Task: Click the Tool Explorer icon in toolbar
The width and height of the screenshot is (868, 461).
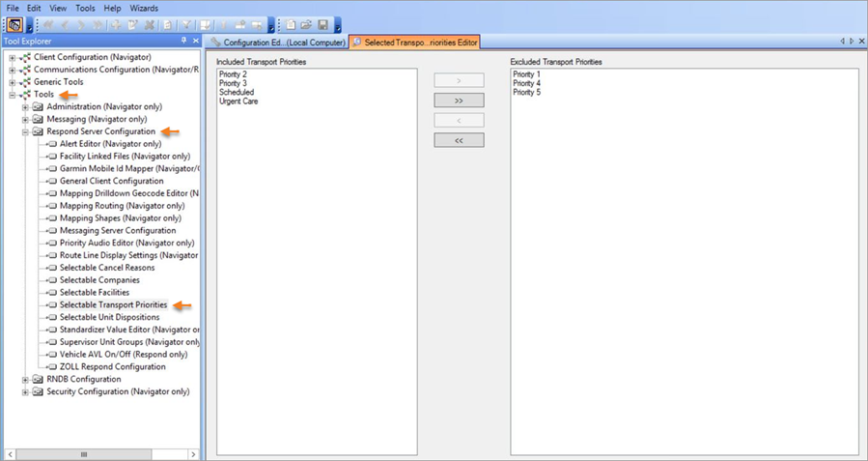Action: 15,25
